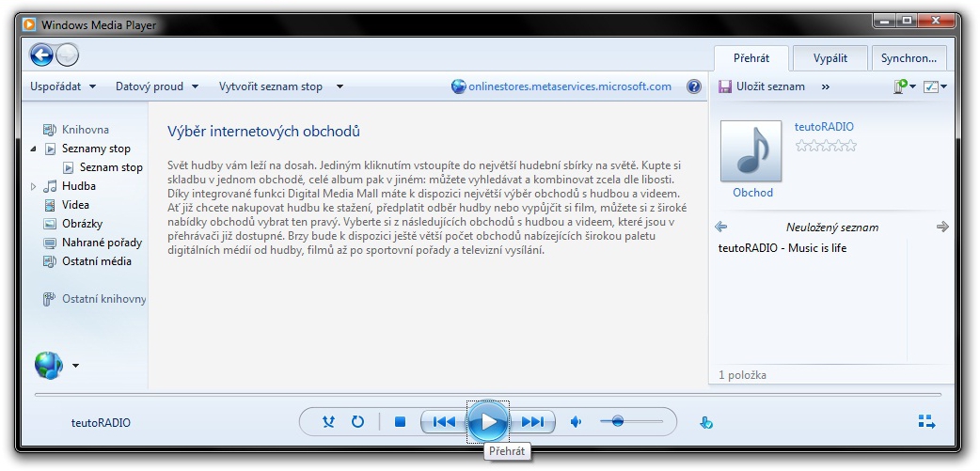Click the greyed forward navigation arrow

[67, 55]
